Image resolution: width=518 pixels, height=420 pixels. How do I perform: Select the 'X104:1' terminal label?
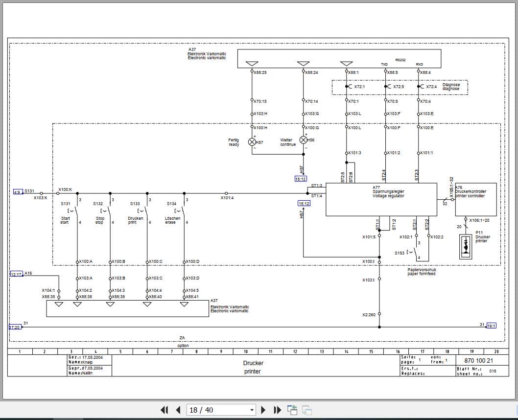48,290
